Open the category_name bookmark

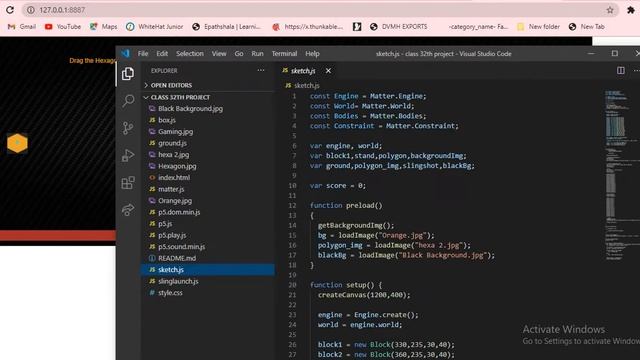478,27
